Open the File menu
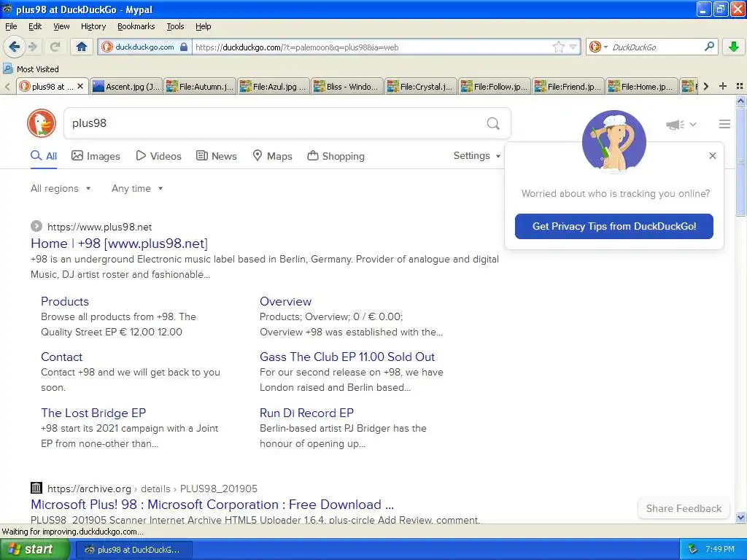747x560 pixels. (x=11, y=26)
